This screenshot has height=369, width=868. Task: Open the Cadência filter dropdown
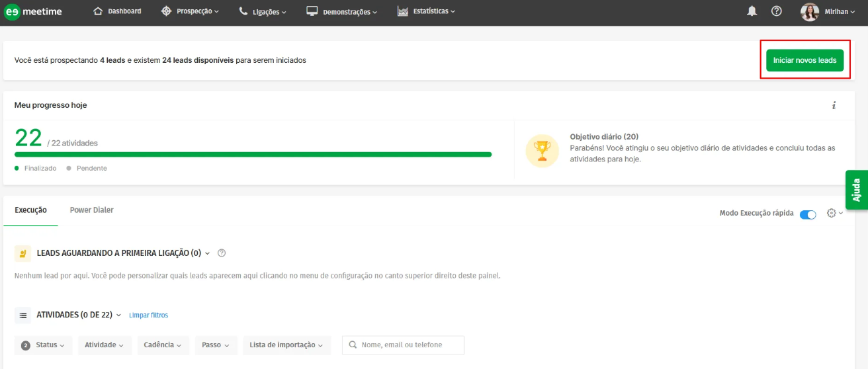(163, 345)
